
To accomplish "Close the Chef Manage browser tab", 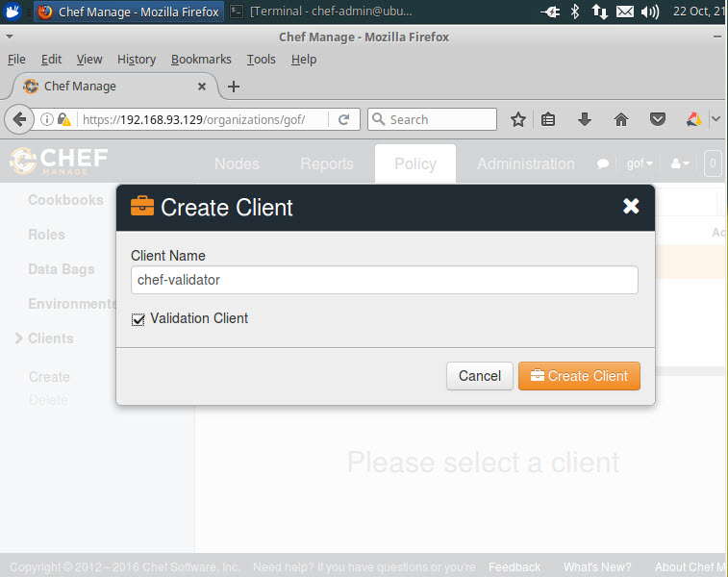I will (202, 87).
